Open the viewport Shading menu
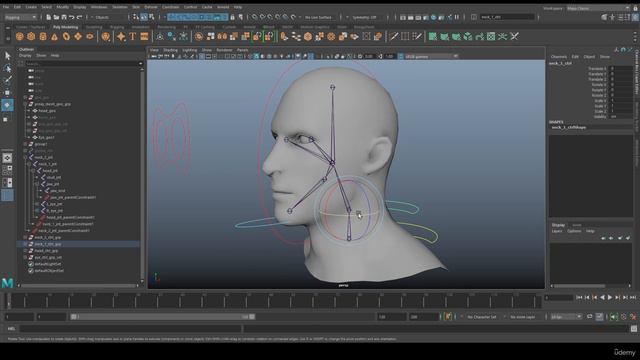The image size is (640, 360). (x=171, y=50)
